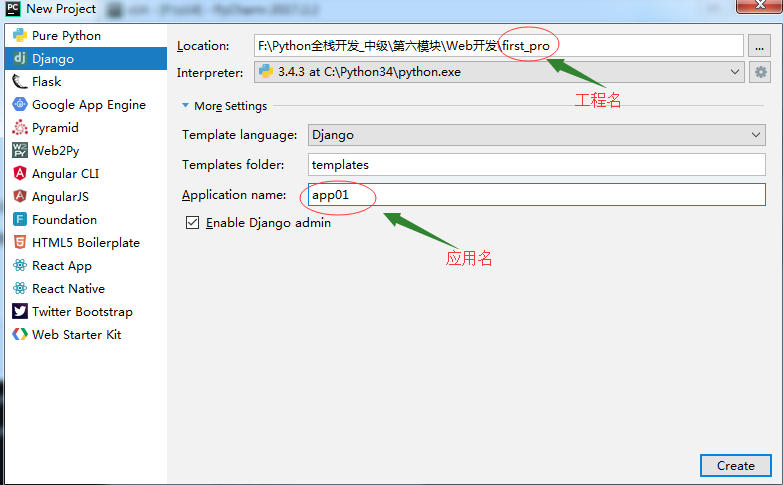Click the Pyramid project icon

tap(20, 127)
